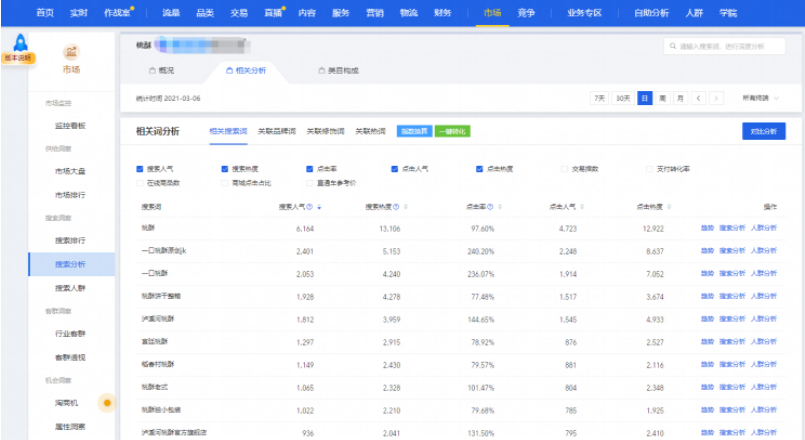Click the magnifier icon in the search box
The height and width of the screenshot is (440, 805).
673,46
